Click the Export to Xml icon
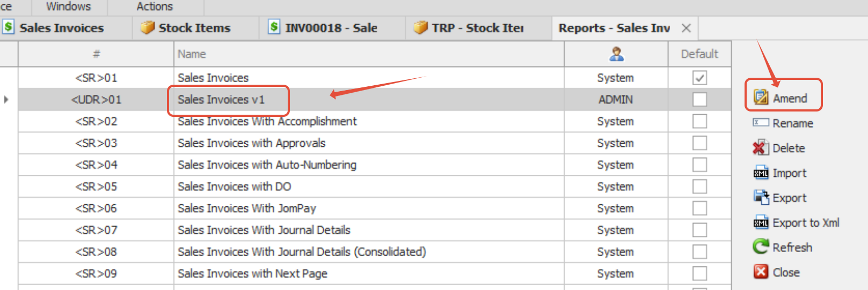The width and height of the screenshot is (868, 290). point(761,222)
